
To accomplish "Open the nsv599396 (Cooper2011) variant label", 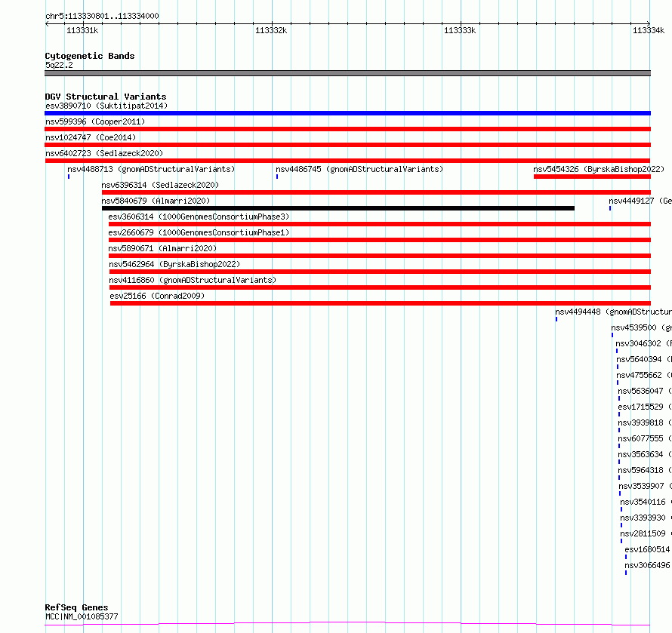I will [95, 121].
